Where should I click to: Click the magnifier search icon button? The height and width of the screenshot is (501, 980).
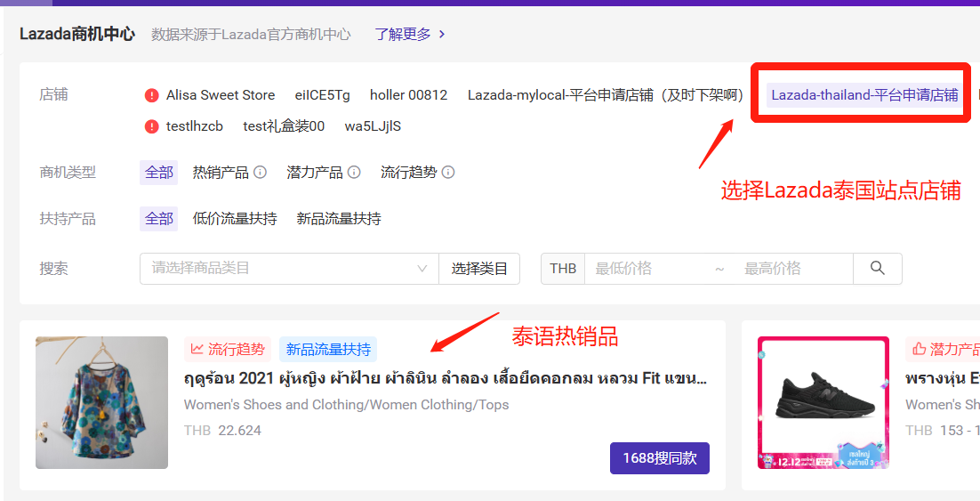877,269
